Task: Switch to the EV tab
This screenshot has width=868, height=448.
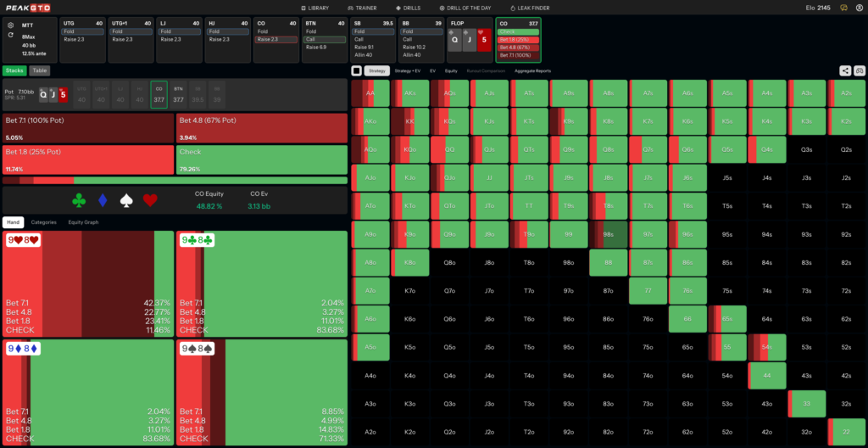Action: 432,70
